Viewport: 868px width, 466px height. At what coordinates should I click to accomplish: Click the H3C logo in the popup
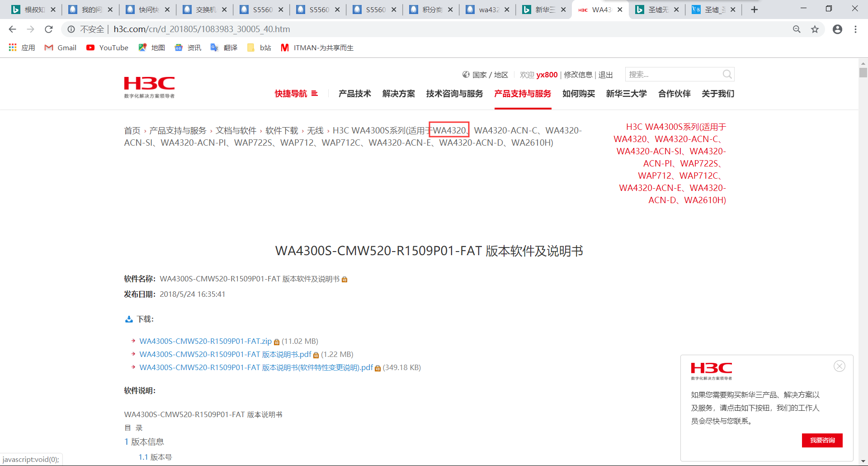click(712, 371)
